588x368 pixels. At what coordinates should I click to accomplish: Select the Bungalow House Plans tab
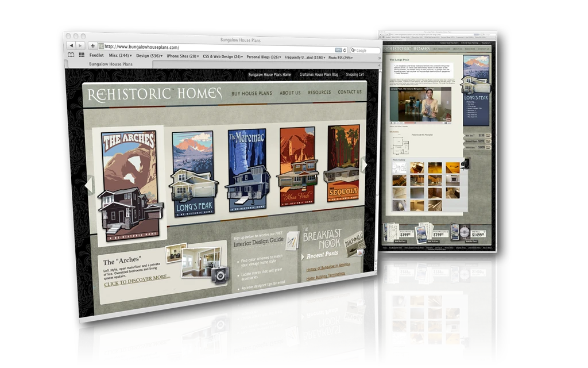pyautogui.click(x=111, y=64)
